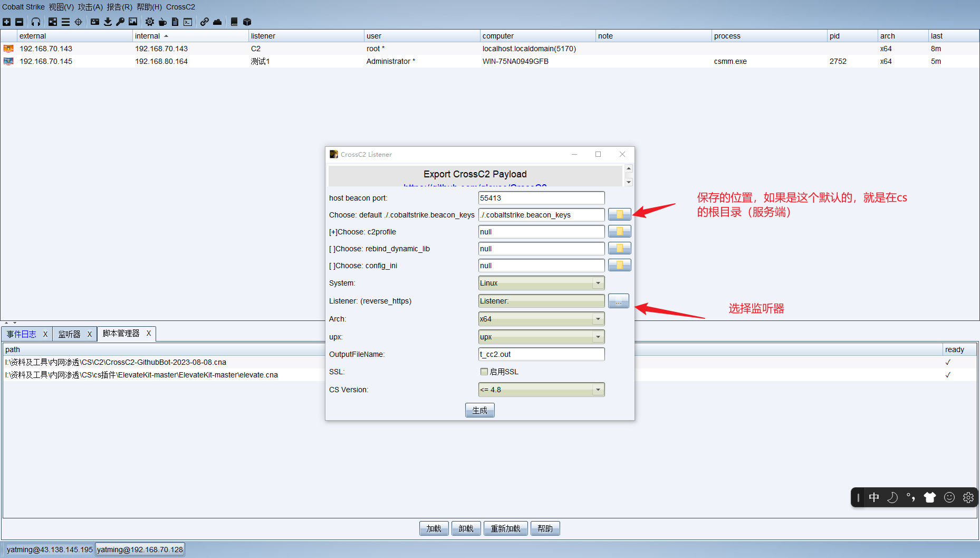This screenshot has width=980, height=558.
Task: Switch to the 事件日志 tab
Action: [x=22, y=334]
